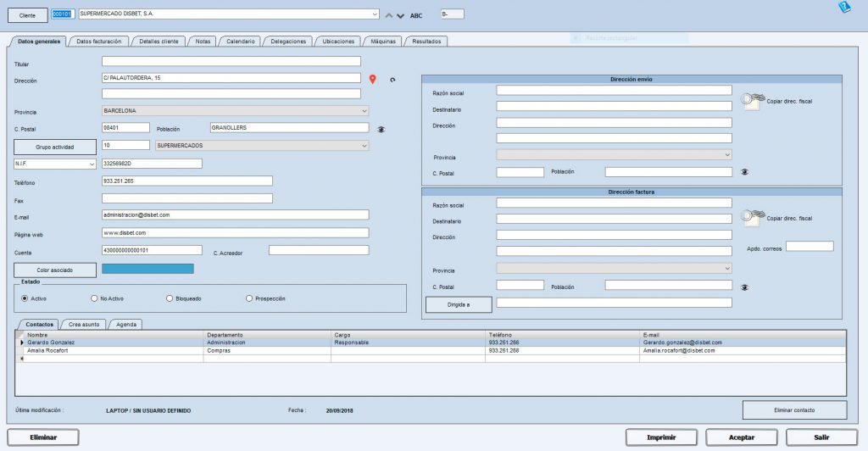Viewport: 868px width, 451px height.
Task: Click the eye icon in Dirección envío section
Action: point(744,172)
